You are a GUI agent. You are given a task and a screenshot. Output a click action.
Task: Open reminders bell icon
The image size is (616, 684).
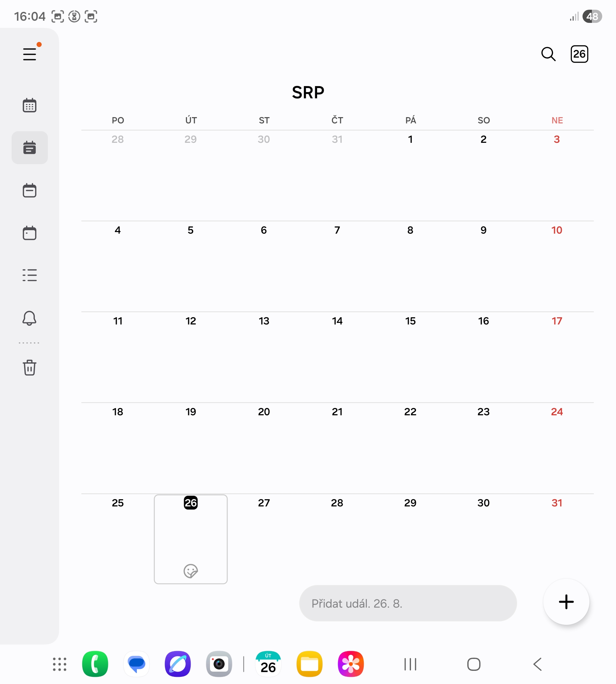tap(30, 318)
